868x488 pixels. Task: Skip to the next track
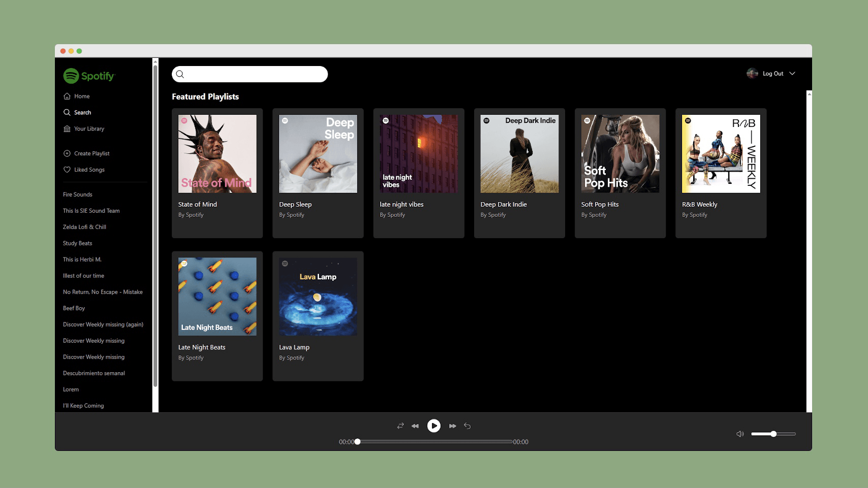(452, 426)
